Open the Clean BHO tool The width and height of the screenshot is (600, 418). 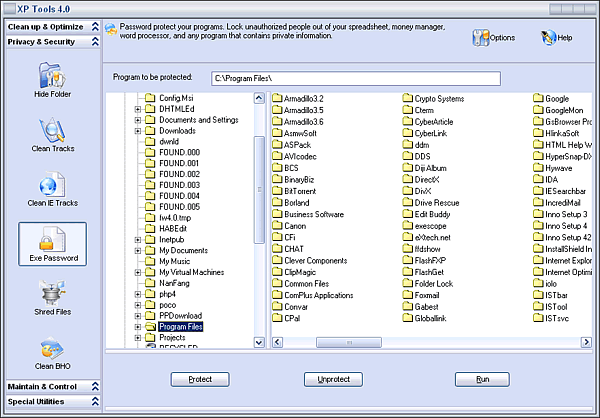pos(52,353)
